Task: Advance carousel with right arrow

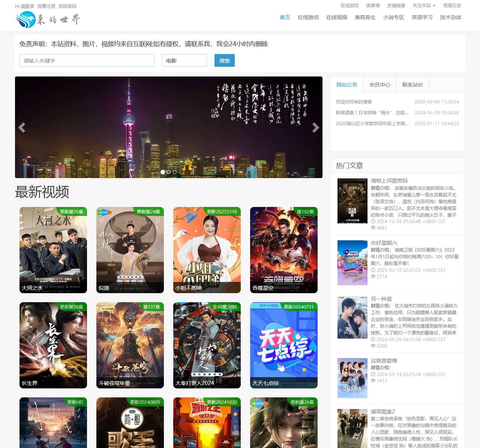Action: click(316, 127)
